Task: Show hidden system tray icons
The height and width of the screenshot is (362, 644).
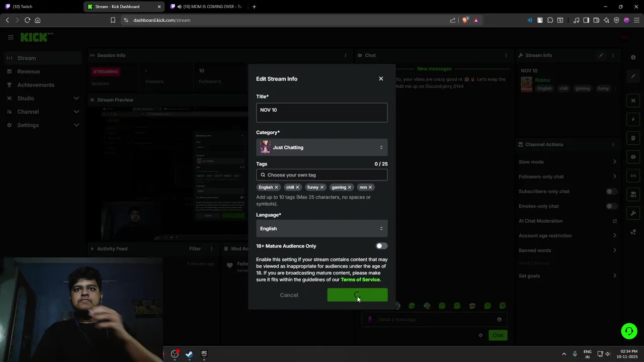Action: coord(563,354)
